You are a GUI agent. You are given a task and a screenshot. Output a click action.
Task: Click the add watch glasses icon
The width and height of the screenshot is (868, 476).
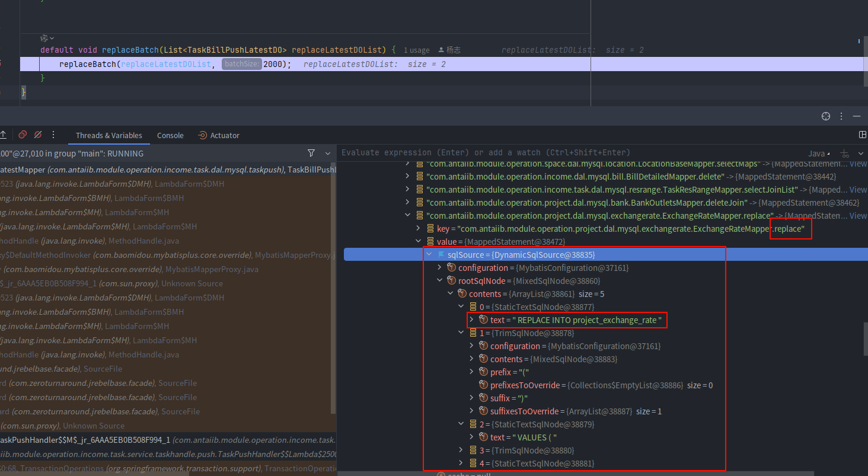pos(845,154)
